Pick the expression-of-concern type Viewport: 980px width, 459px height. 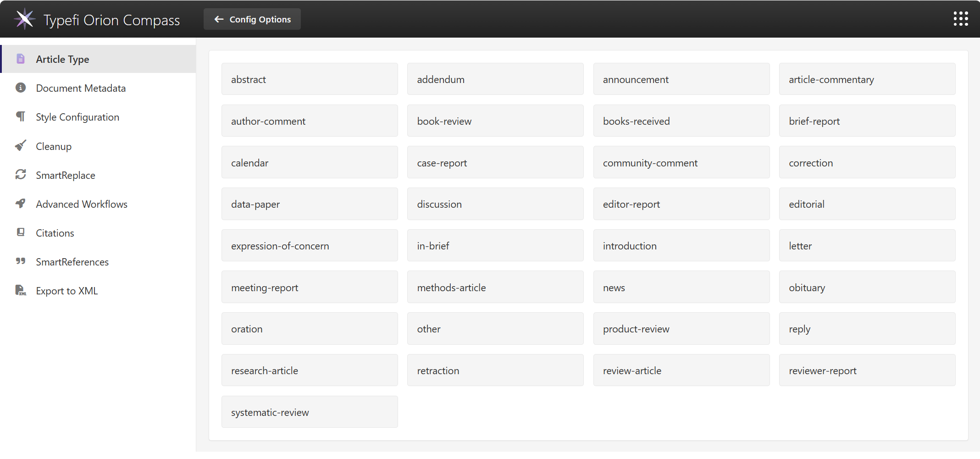310,245
